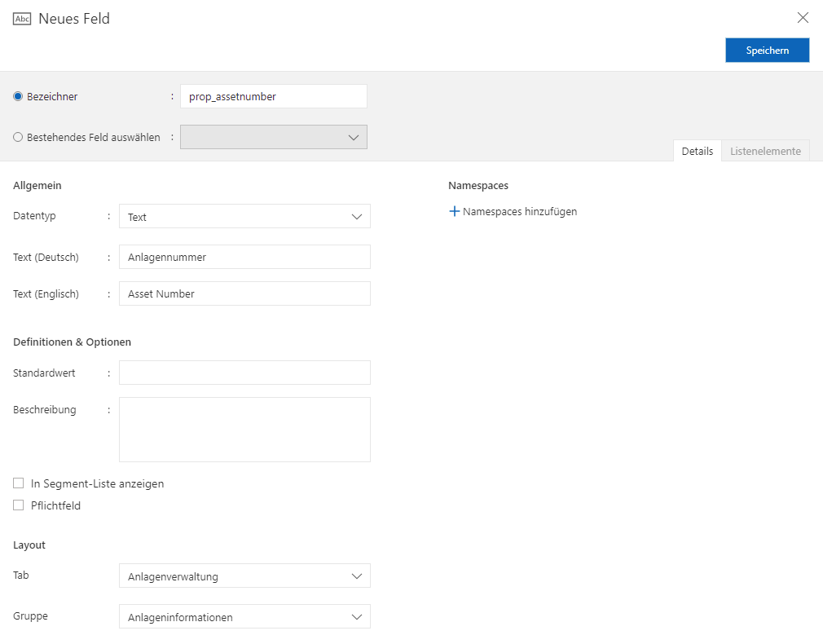Click the arrow on Bestehendes Feld dropdown
This screenshot has width=823, height=644.
tap(354, 137)
